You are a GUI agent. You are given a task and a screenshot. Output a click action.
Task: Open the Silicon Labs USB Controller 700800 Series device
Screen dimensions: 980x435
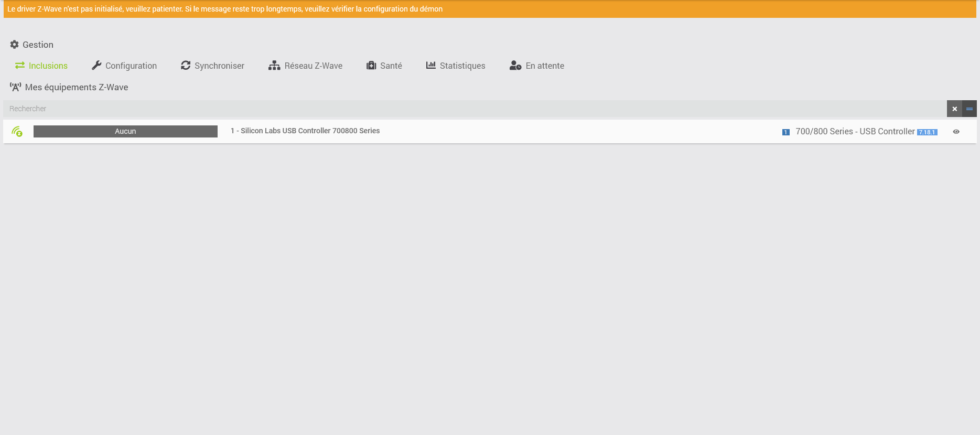coord(305,131)
